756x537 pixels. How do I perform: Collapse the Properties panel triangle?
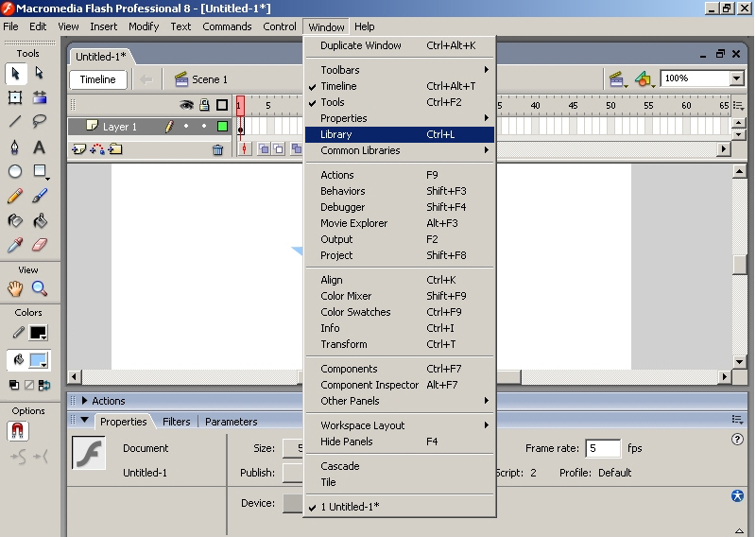click(x=85, y=420)
